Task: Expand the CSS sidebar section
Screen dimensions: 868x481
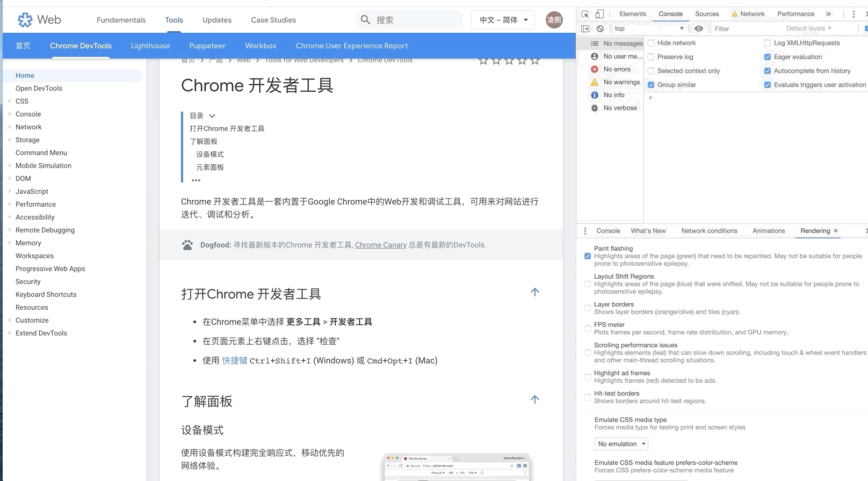Action: (x=10, y=101)
